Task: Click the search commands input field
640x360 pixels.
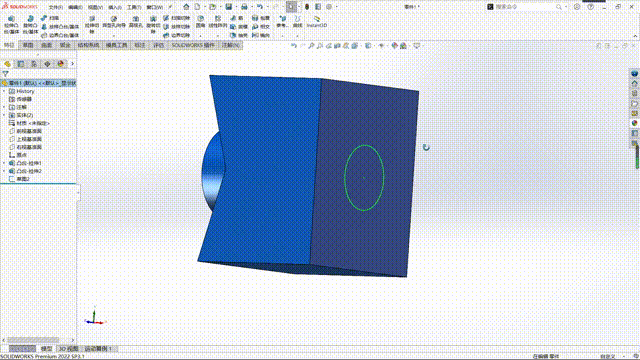Action: tap(525, 7)
